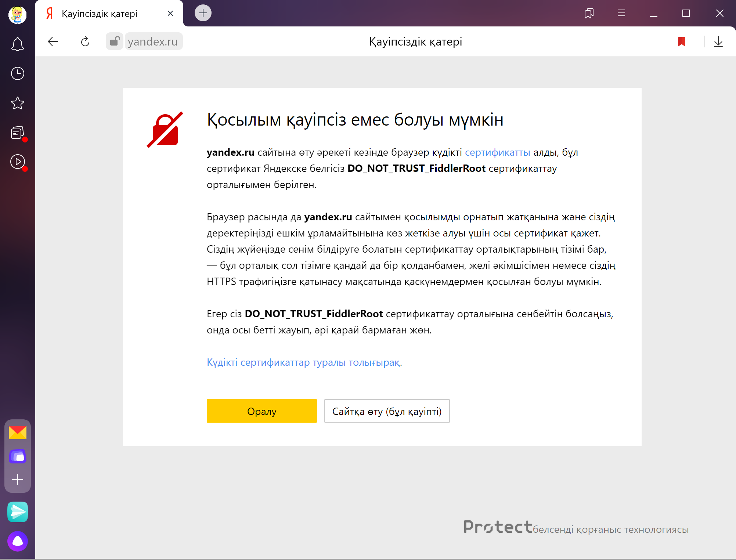
Task: Open favorites via the star icon
Action: pyautogui.click(x=17, y=103)
